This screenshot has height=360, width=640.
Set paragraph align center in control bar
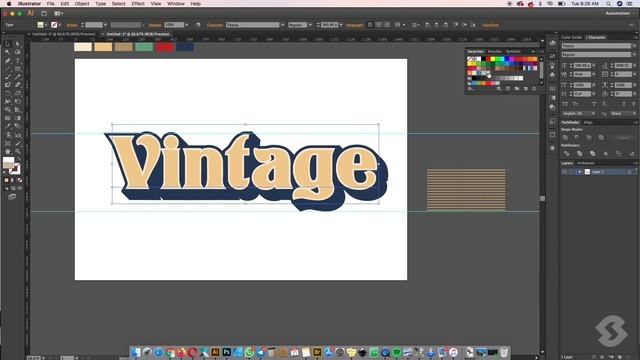click(x=378, y=25)
